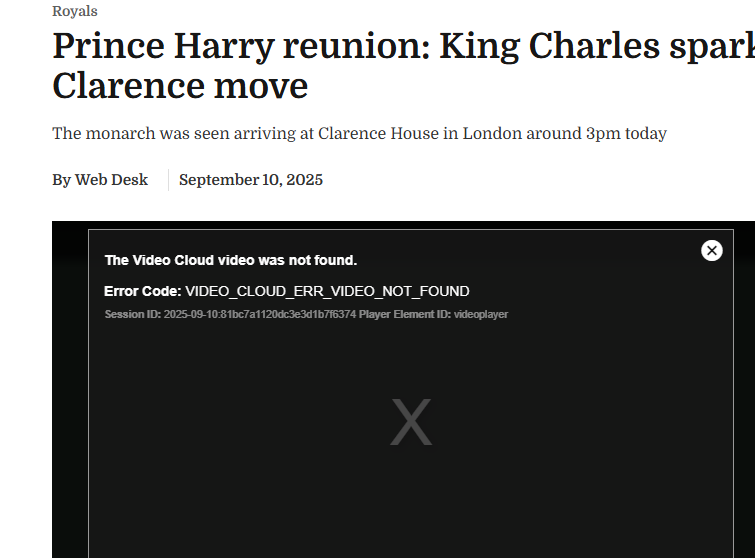755x558 pixels.
Task: Click the September 10, 2025 publish date
Action: pos(251,180)
